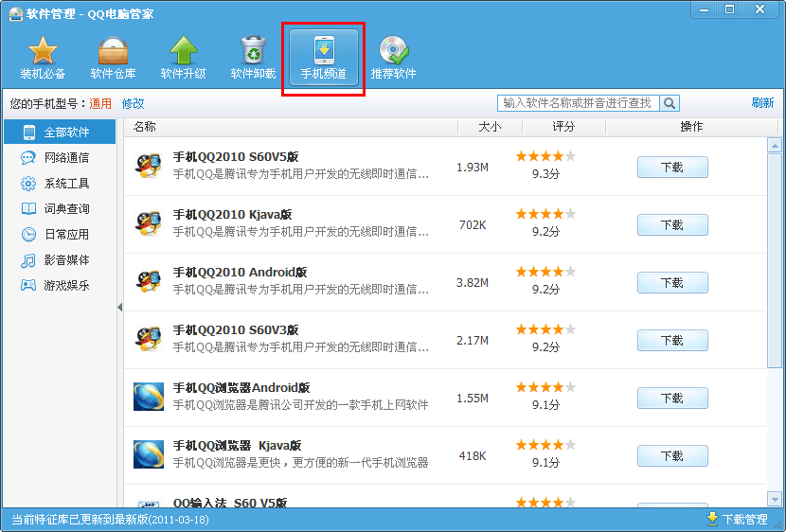Click the list scrollbar down arrow
Viewport: 786px width, 532px height.
(774, 501)
